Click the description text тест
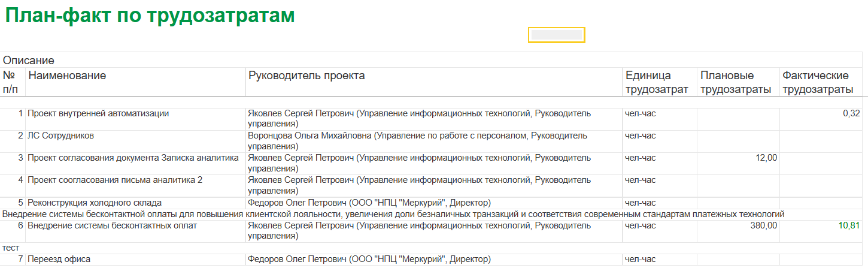This screenshot has width=868, height=274. click(11, 247)
